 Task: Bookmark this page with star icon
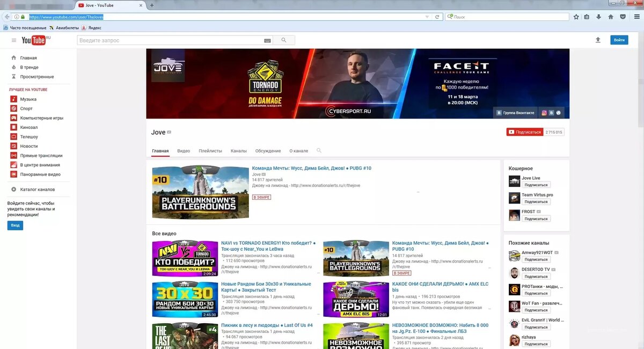576,17
